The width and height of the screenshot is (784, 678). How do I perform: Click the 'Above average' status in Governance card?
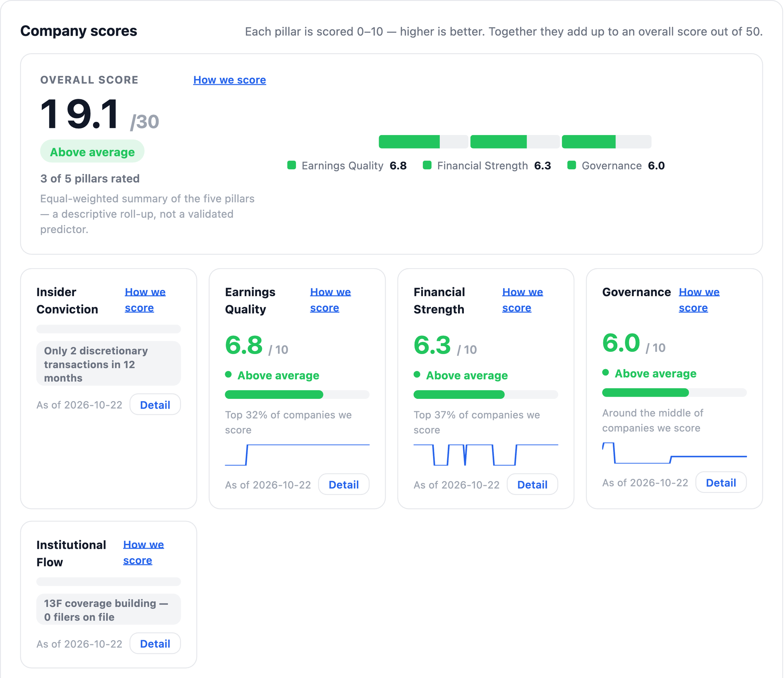tap(649, 373)
